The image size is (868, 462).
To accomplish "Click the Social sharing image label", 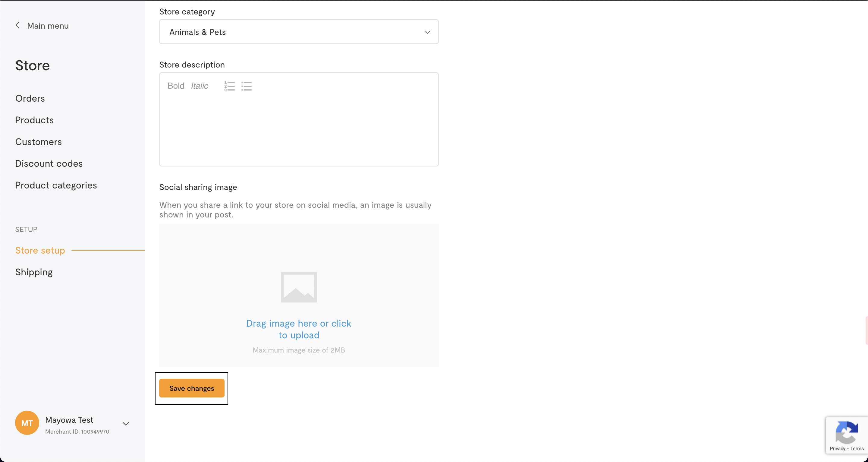I will [198, 187].
